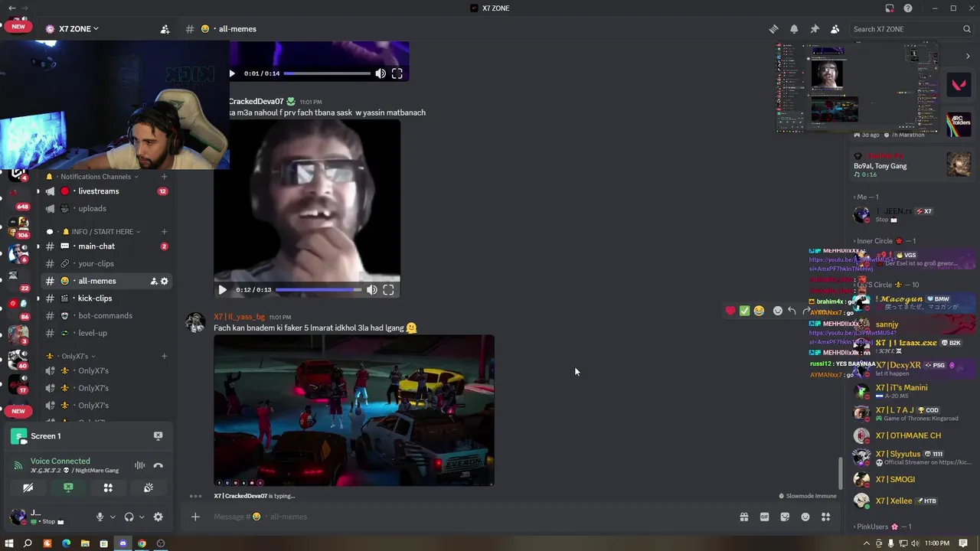This screenshot has width=980, height=551.
Task: Reply to the ll_yass_bg message
Action: coord(792,311)
